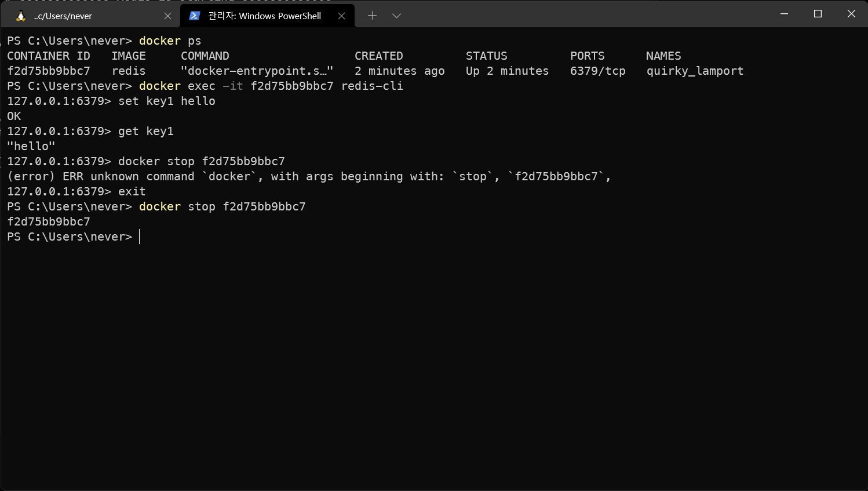Click the PowerShell tab icon
Viewport: 868px width, 491px height.
pyautogui.click(x=195, y=16)
